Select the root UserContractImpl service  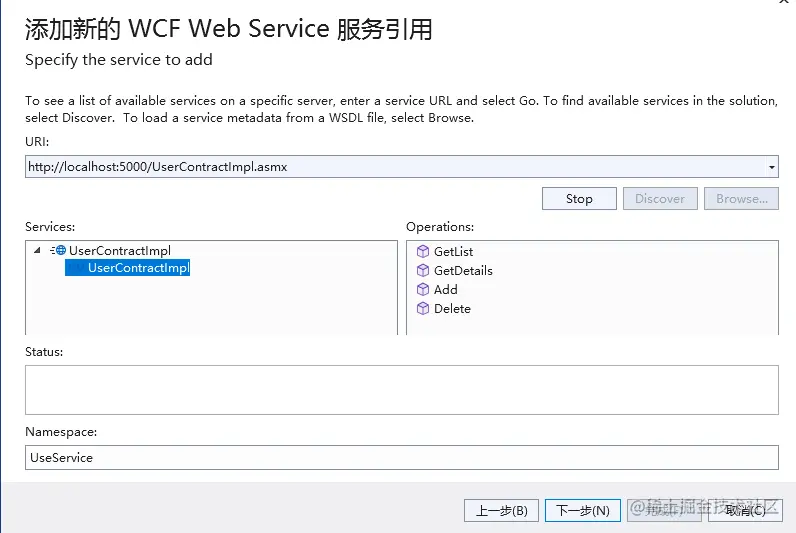[x=120, y=251]
